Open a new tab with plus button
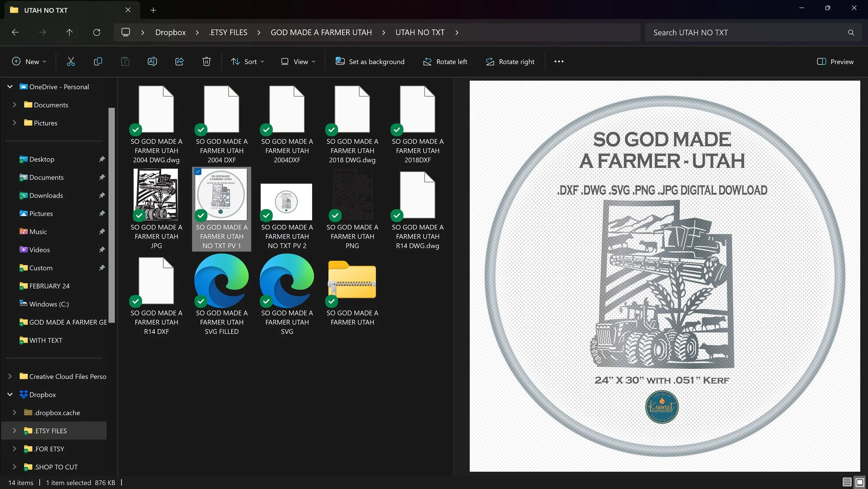This screenshot has height=489, width=868. coord(153,10)
